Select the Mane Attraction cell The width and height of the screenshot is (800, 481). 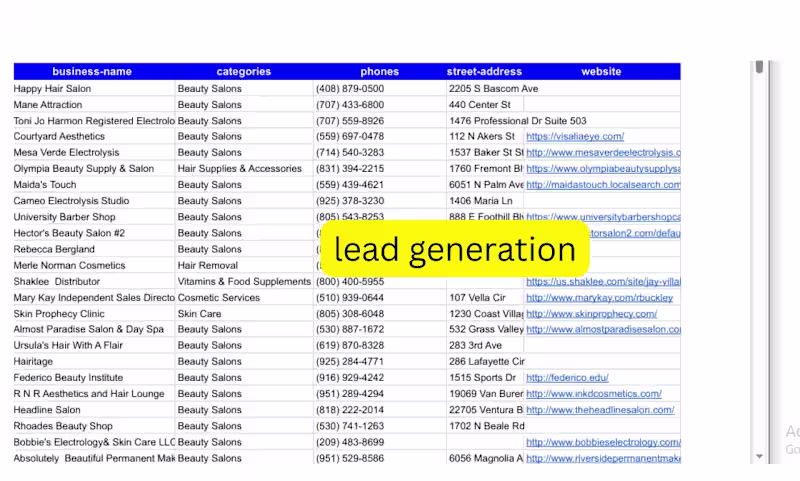pos(94,105)
